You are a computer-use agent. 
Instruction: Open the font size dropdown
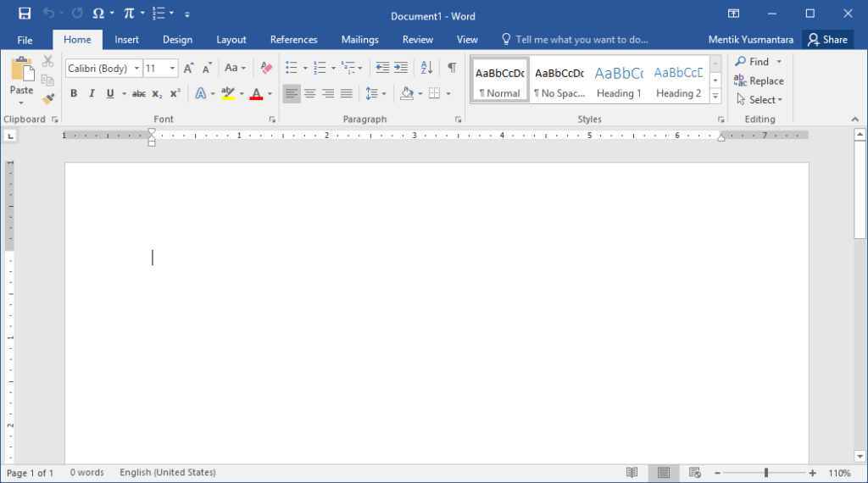click(x=173, y=69)
